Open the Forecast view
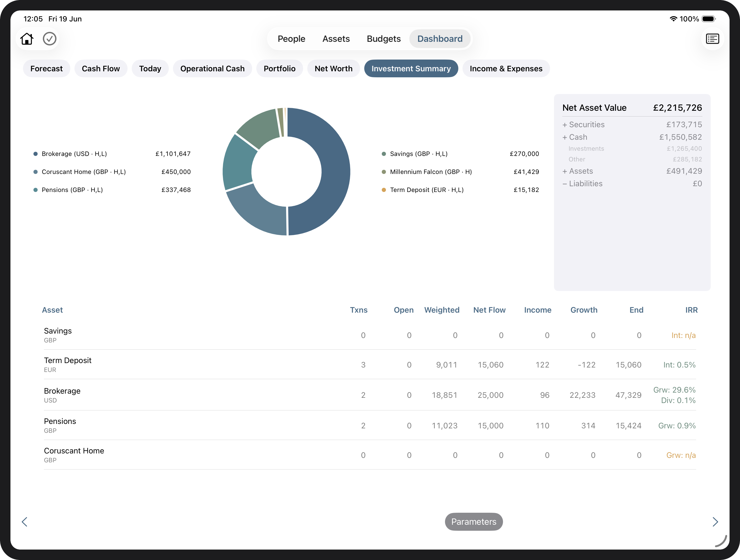 click(47, 68)
